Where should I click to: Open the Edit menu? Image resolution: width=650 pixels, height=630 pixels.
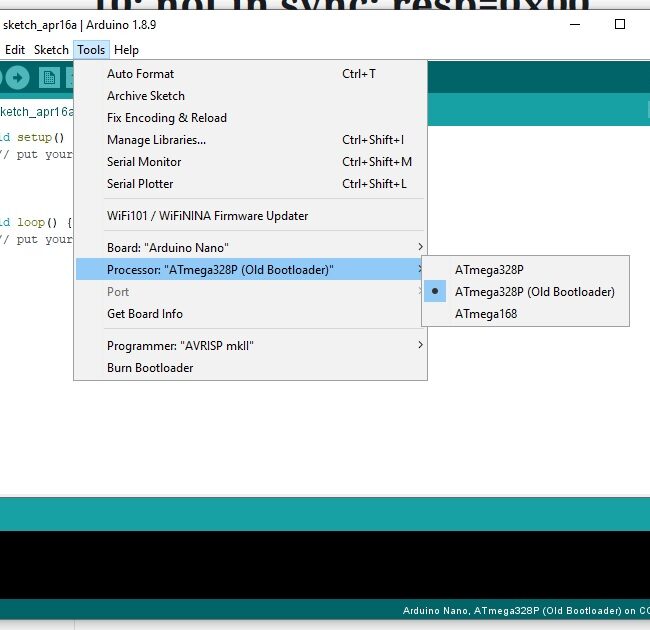[15, 50]
